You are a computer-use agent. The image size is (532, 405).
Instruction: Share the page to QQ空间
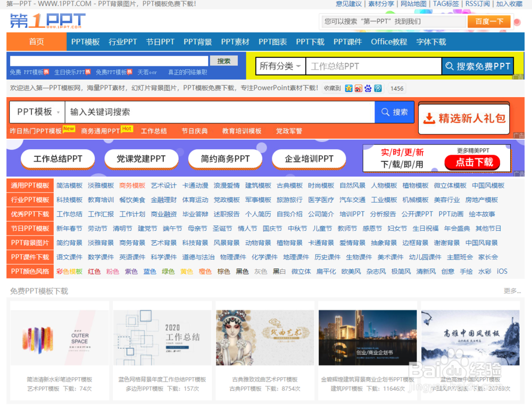(x=348, y=89)
